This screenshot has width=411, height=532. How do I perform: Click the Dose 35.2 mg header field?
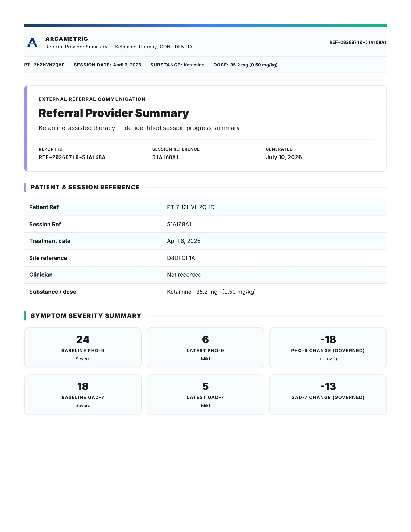click(245, 65)
